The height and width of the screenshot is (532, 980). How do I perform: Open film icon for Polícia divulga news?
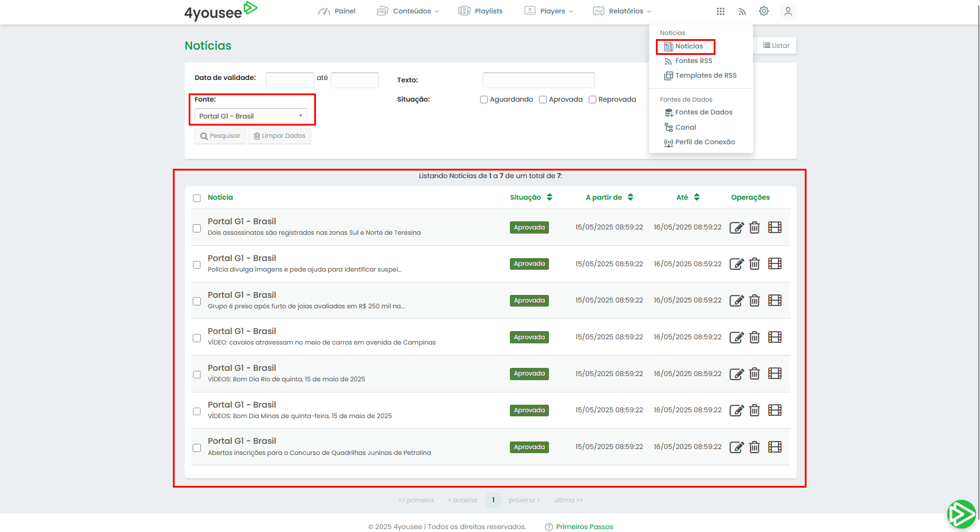tap(774, 264)
